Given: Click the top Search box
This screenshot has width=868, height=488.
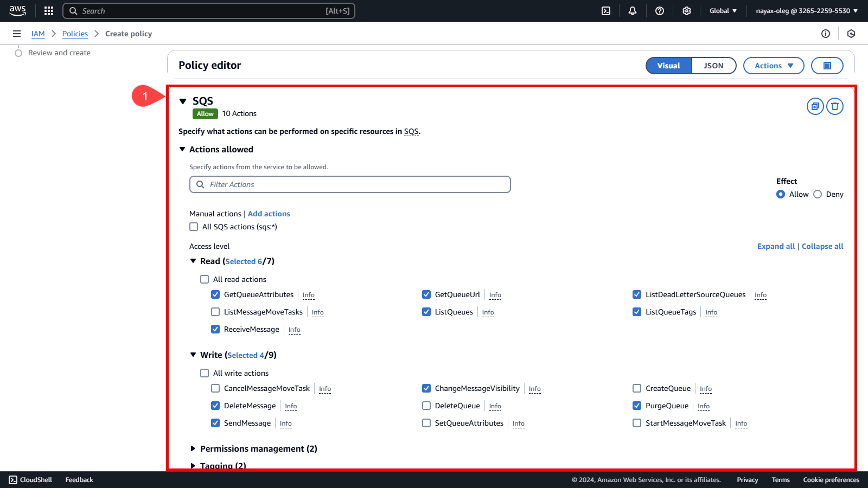Looking at the screenshot, I should [x=209, y=11].
